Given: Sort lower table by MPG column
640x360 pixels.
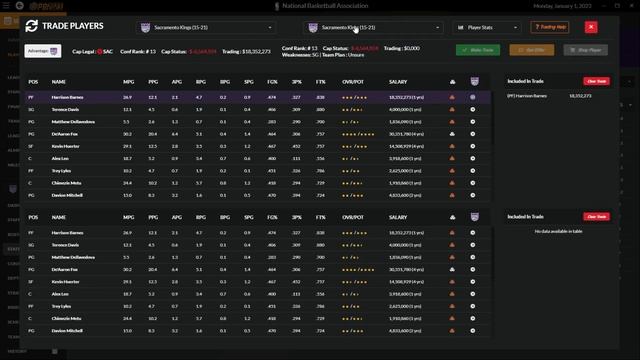Looking at the screenshot, I should tap(129, 218).
